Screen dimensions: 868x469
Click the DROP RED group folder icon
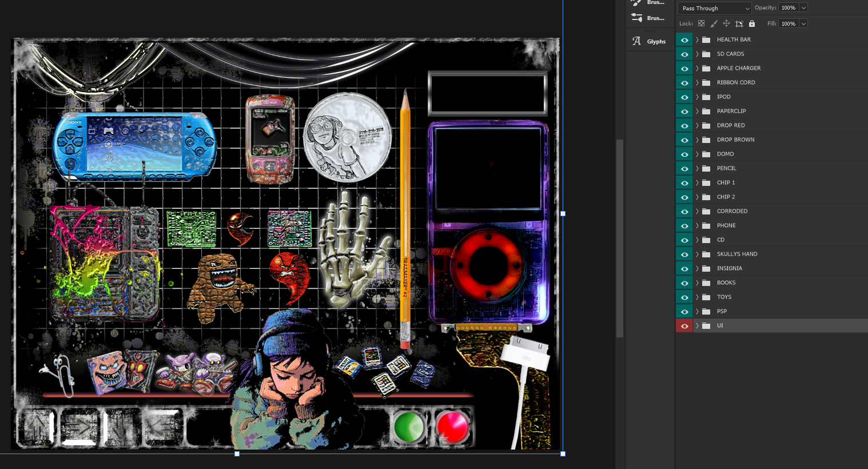point(706,125)
